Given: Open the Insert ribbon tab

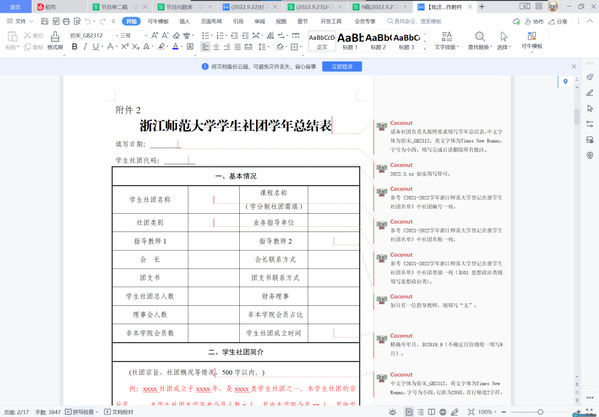Looking at the screenshot, I should click(x=185, y=21).
